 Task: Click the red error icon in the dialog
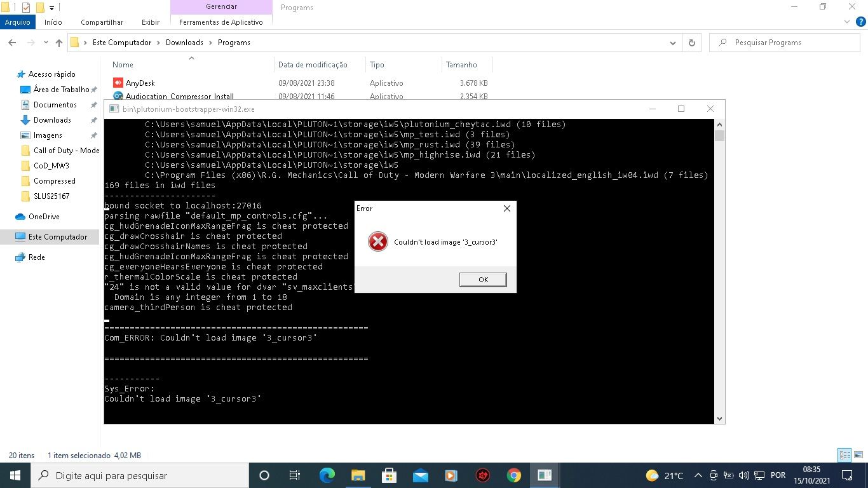click(378, 242)
